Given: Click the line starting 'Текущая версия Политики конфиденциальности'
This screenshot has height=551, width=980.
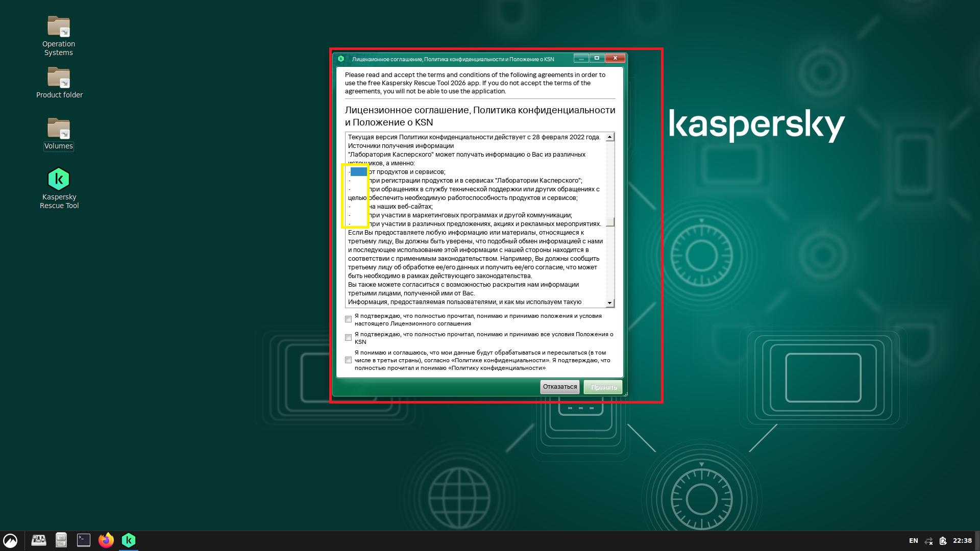Looking at the screenshot, I should click(x=474, y=137).
